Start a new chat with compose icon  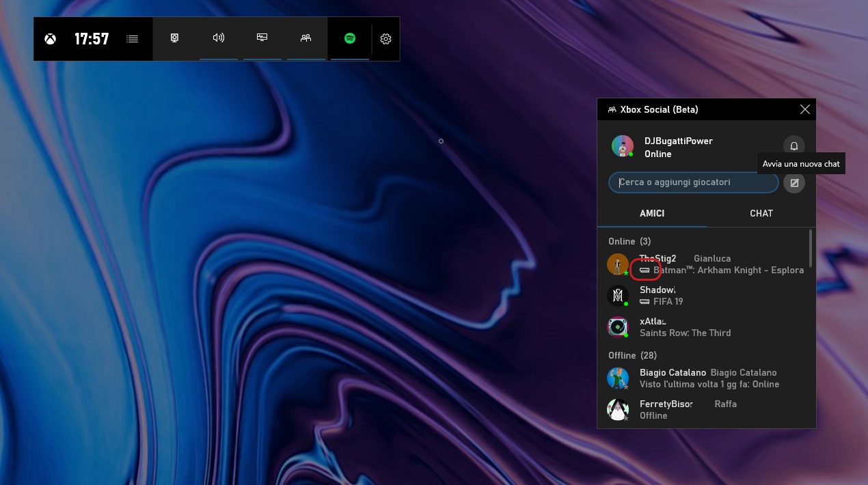pos(794,183)
